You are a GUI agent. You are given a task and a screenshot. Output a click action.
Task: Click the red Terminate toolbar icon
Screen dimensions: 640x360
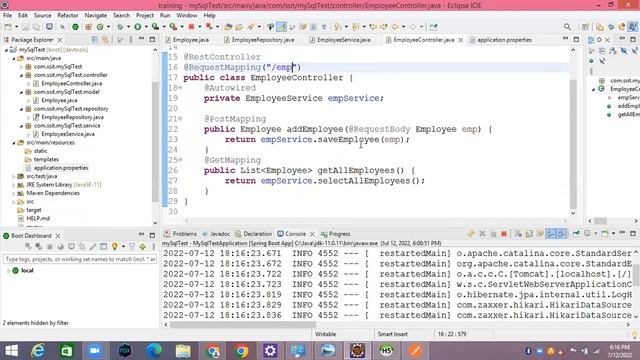191,27
